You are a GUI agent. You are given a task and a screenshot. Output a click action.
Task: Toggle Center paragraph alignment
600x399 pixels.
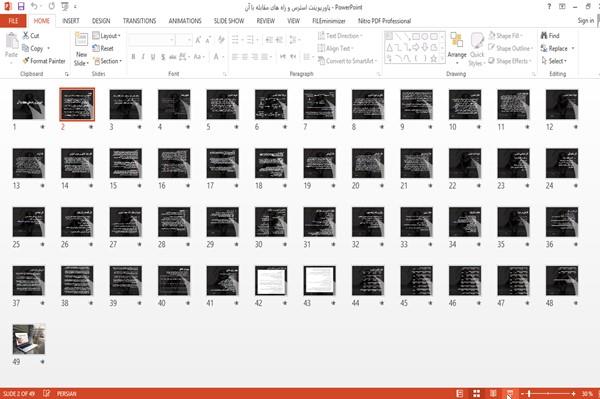pyautogui.click(x=245, y=57)
